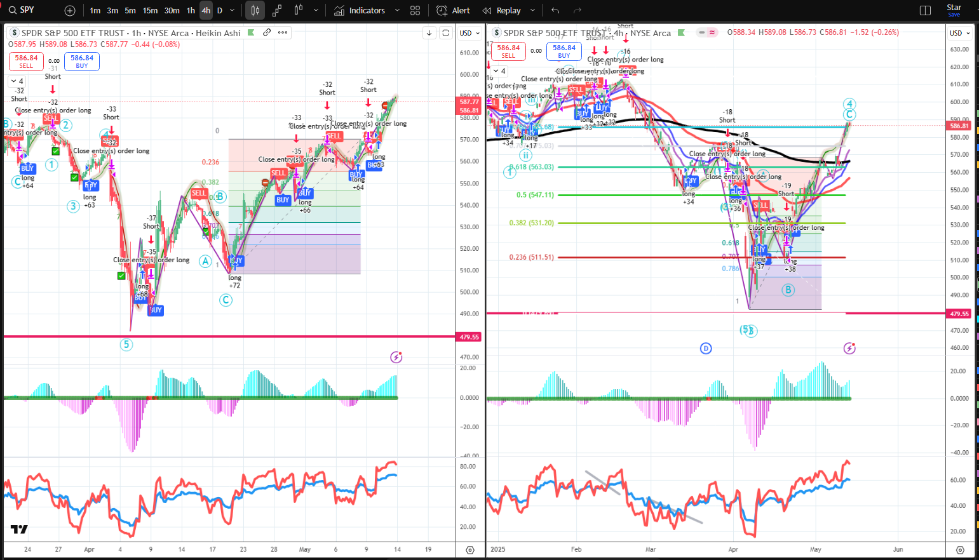
Task: Click the circled 4 wave label on the 4h chart
Action: point(849,104)
